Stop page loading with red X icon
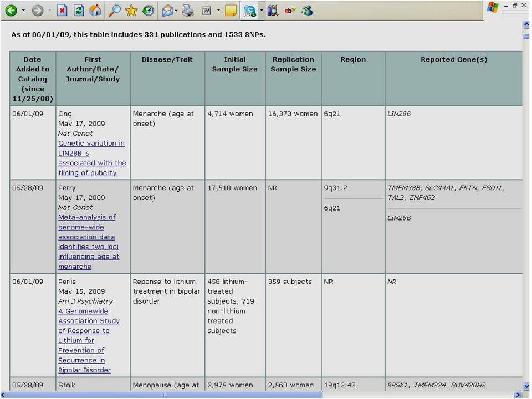Viewport: 532px width, 399px height. (62, 11)
